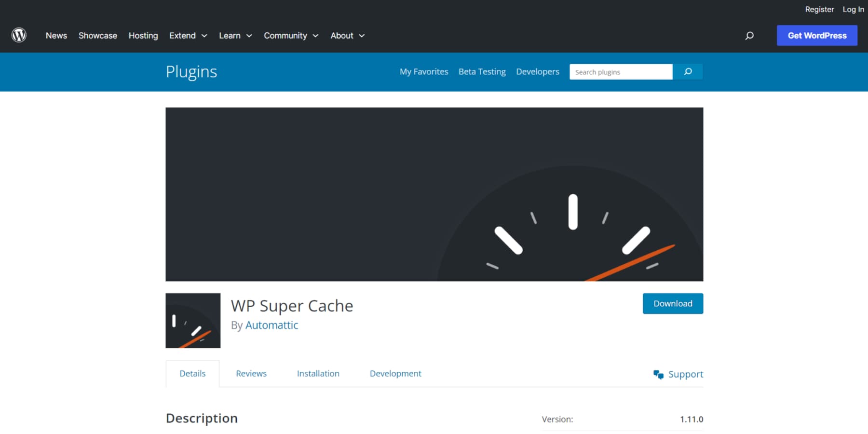
Task: Open the My Favorites link
Action: 423,71
